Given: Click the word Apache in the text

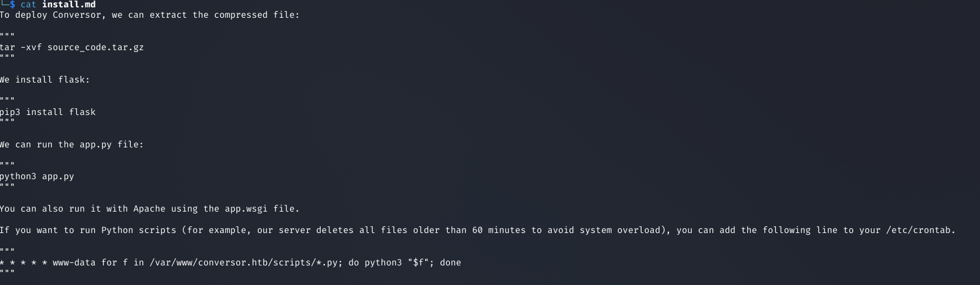Looking at the screenshot, I should pos(149,209).
